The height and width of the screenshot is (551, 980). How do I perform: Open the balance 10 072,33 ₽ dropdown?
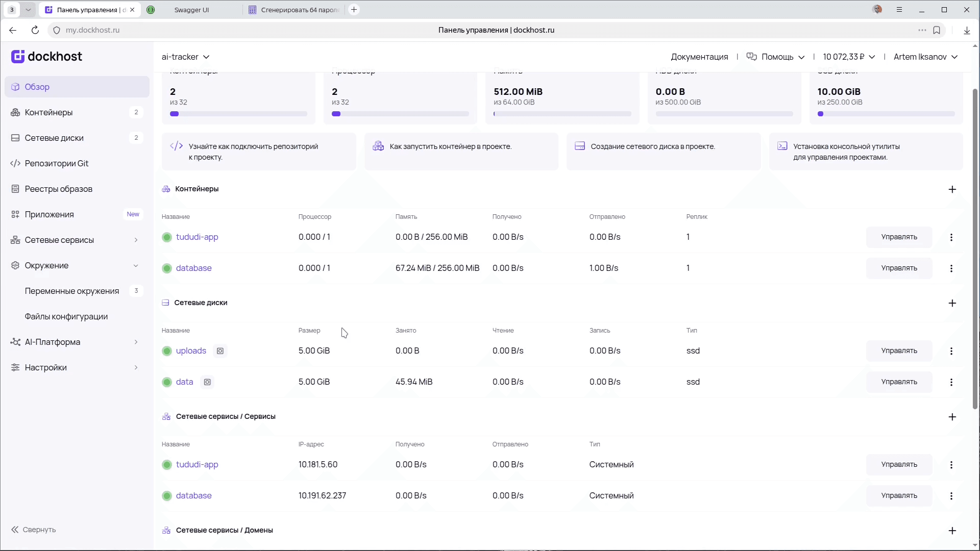(849, 57)
